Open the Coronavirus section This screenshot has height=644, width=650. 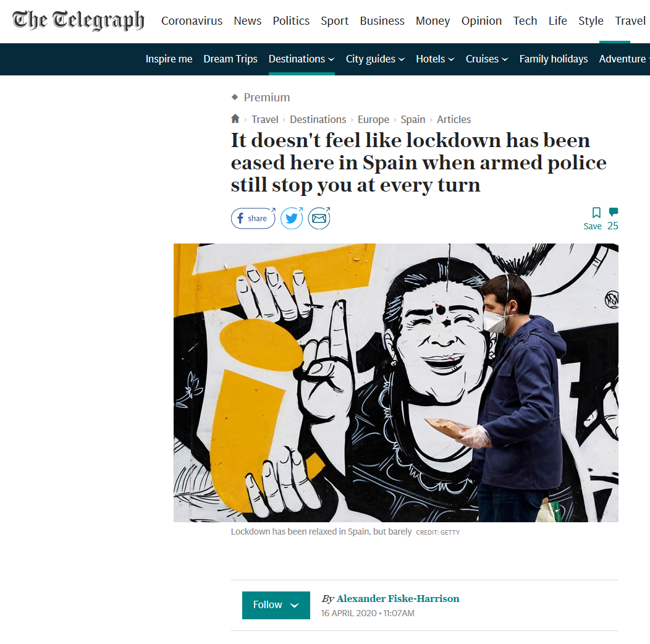[x=192, y=21]
